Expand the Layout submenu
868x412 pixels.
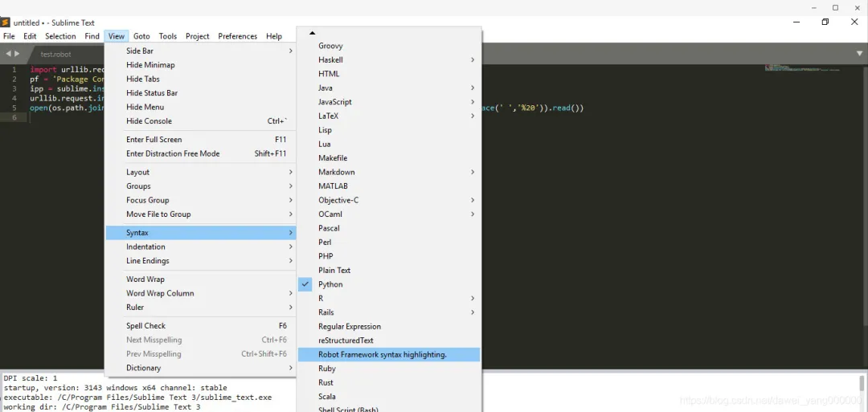(x=201, y=172)
